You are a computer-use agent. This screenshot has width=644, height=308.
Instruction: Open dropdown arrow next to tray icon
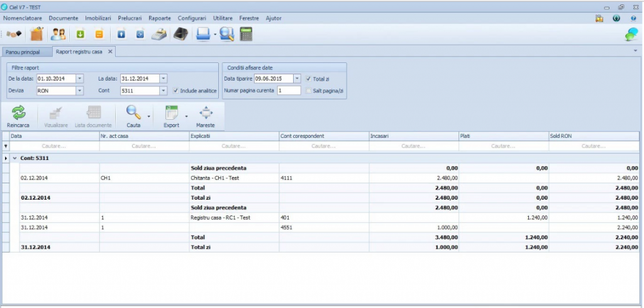tap(215, 35)
